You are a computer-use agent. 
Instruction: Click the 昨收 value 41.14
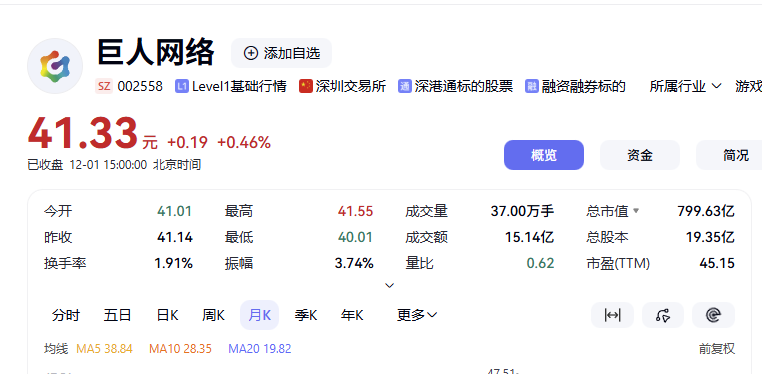coord(175,238)
